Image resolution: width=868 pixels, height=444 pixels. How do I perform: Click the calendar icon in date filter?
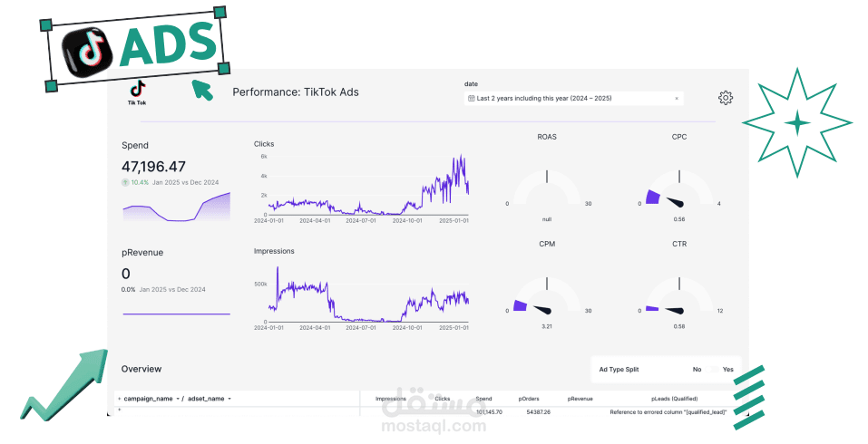pos(471,99)
